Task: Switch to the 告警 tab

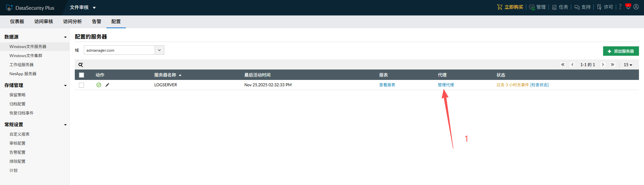Action: pos(97,21)
